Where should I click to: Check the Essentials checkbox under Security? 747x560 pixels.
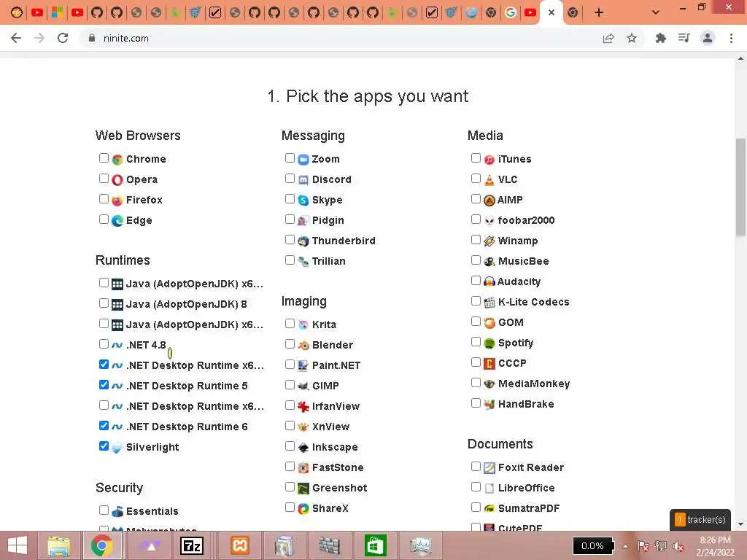coord(104,510)
